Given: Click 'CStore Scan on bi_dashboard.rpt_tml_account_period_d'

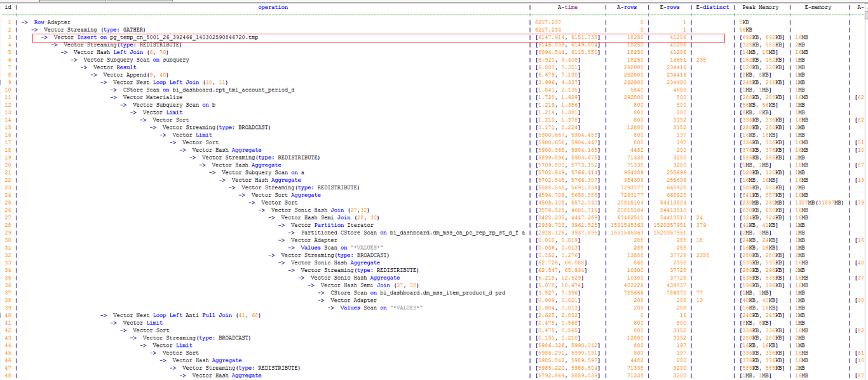Looking at the screenshot, I should [x=208, y=90].
